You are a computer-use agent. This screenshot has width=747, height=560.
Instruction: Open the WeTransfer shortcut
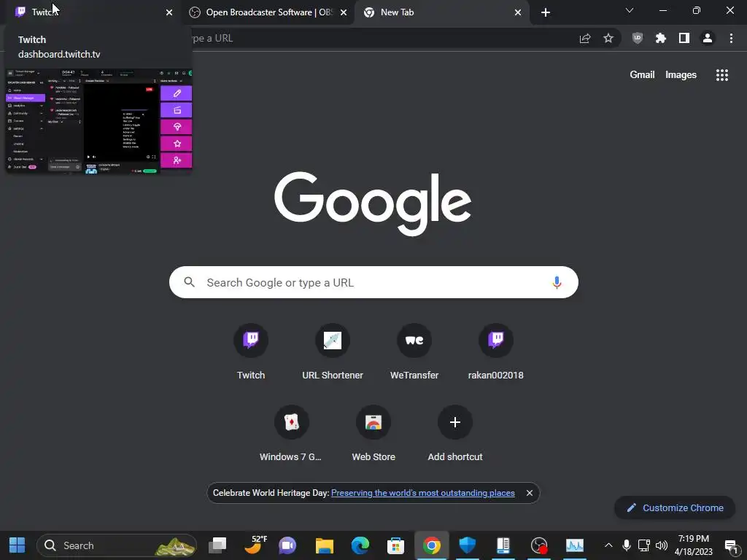pos(414,351)
